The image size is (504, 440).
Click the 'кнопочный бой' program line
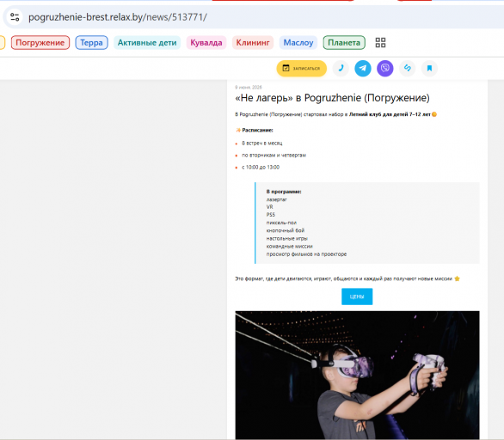coord(285,230)
